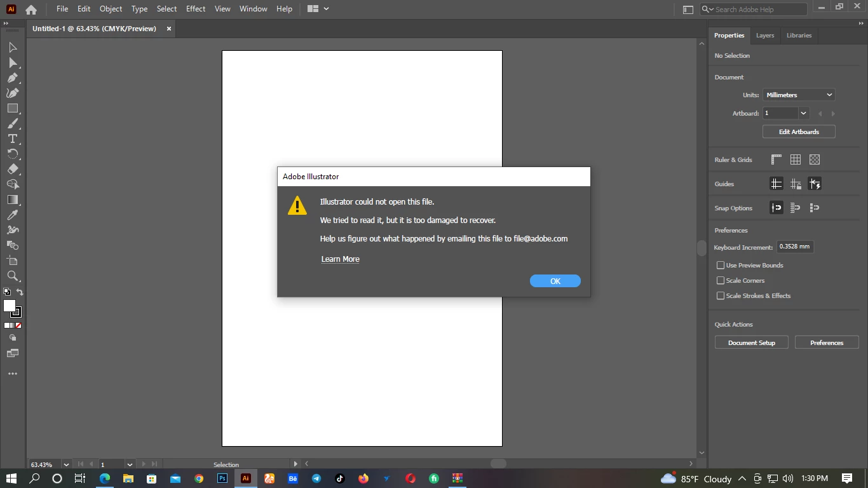Toggle Transparency Grid icon

click(x=815, y=159)
